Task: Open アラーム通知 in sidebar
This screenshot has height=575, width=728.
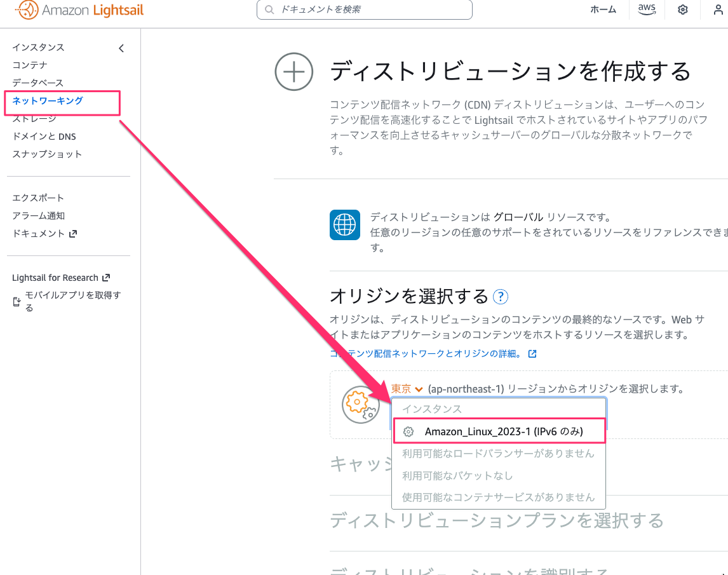Action: tap(38, 215)
